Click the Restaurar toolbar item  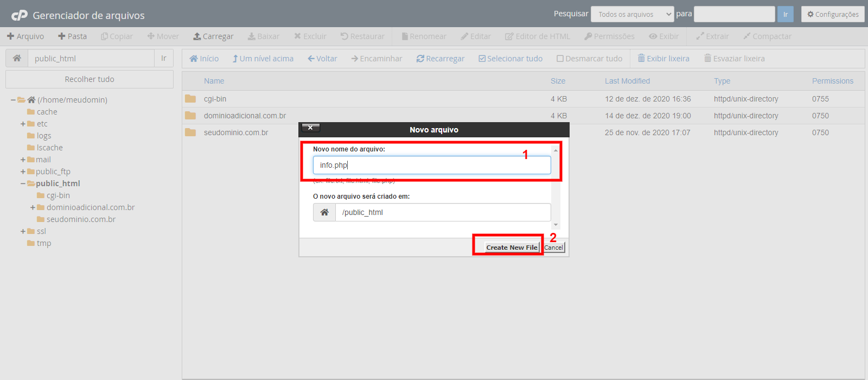pyautogui.click(x=362, y=36)
